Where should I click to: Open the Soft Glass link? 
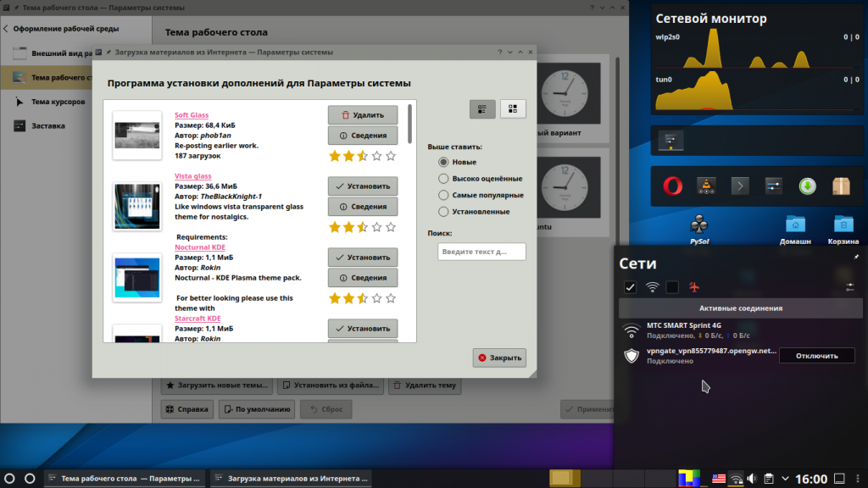192,115
